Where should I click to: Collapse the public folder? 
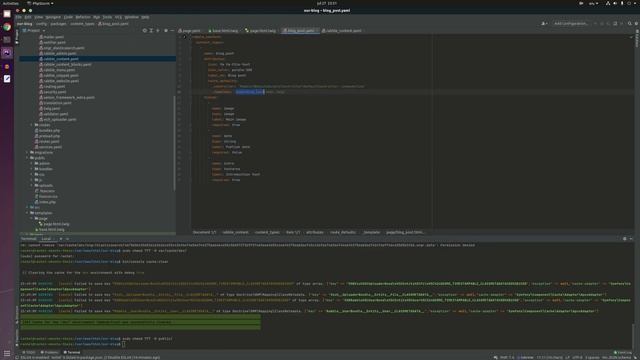click(27, 158)
